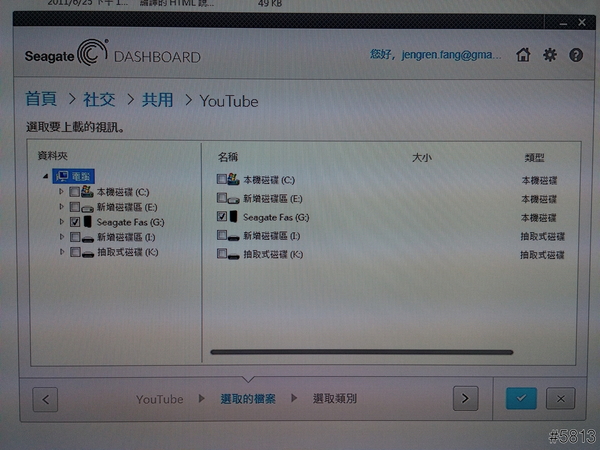
Task: Click the jengren.fang account greeting link
Action: (x=435, y=55)
